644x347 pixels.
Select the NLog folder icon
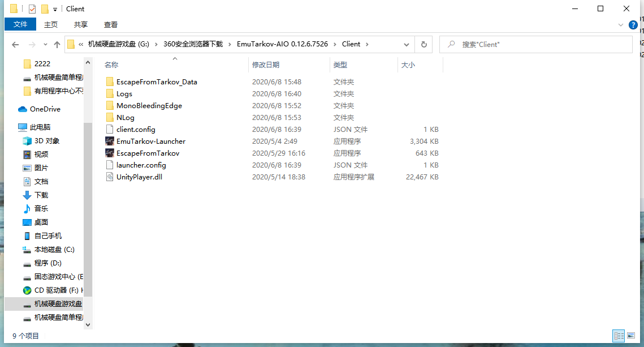coord(110,118)
